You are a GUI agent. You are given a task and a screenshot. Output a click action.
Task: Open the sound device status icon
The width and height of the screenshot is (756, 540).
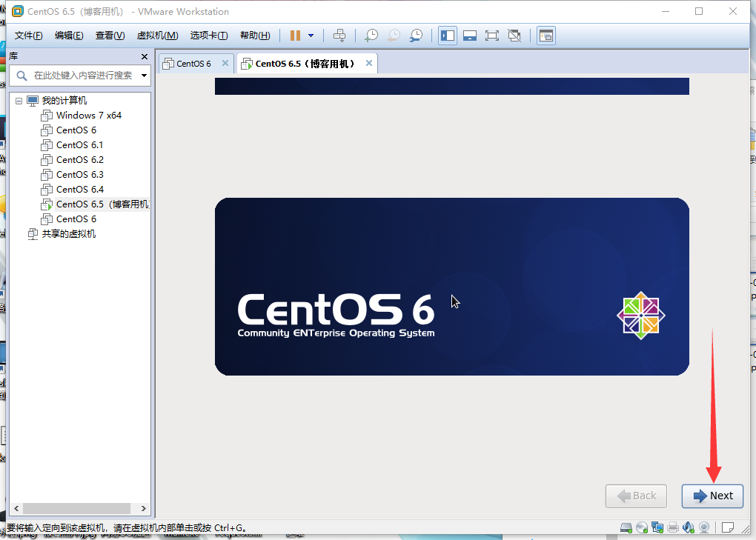687,527
